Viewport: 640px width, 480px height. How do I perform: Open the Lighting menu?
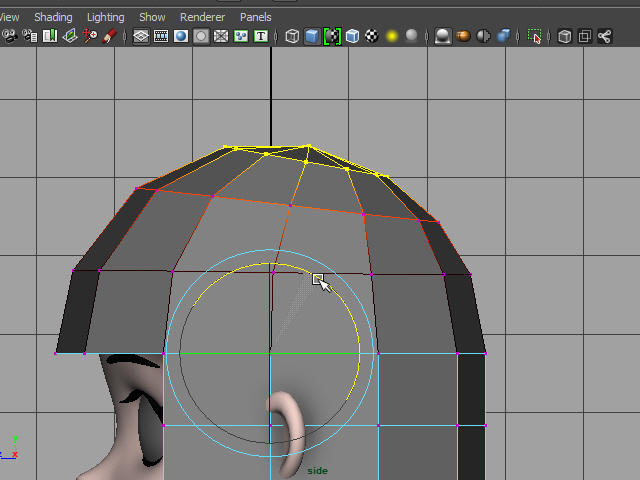tap(106, 17)
